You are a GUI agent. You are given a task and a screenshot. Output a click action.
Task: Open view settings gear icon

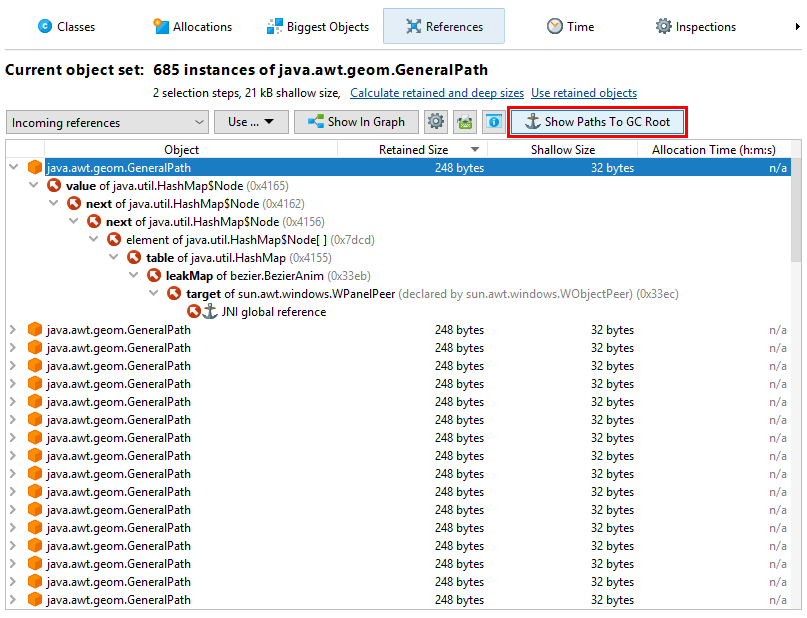pyautogui.click(x=436, y=122)
